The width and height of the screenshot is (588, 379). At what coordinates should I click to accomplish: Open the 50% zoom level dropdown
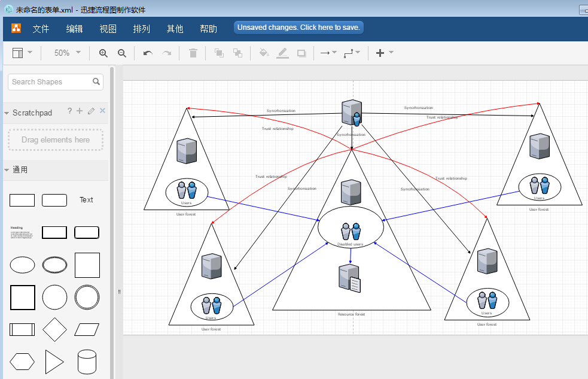pos(67,53)
